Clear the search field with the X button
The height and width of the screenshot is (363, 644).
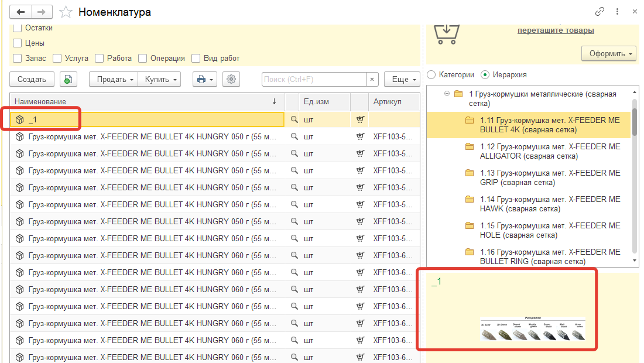(x=372, y=79)
